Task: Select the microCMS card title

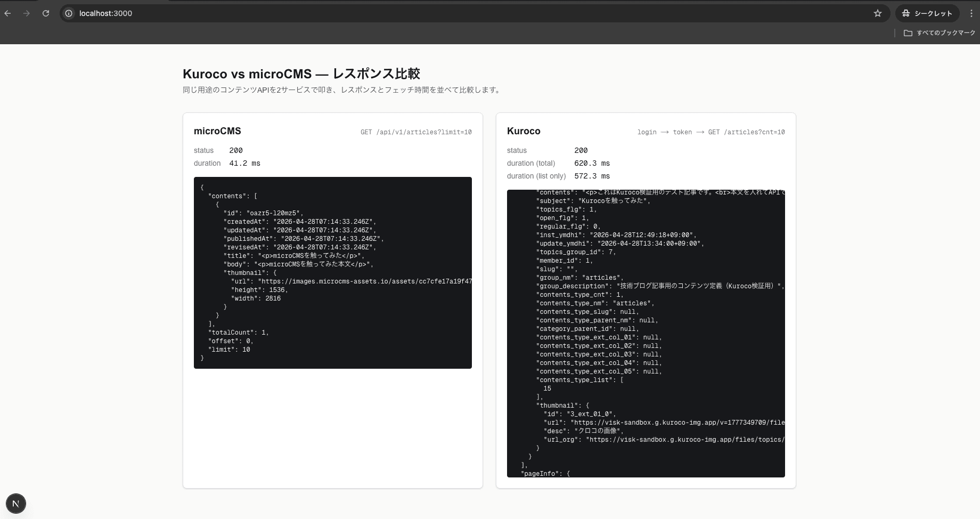Action: pyautogui.click(x=217, y=131)
